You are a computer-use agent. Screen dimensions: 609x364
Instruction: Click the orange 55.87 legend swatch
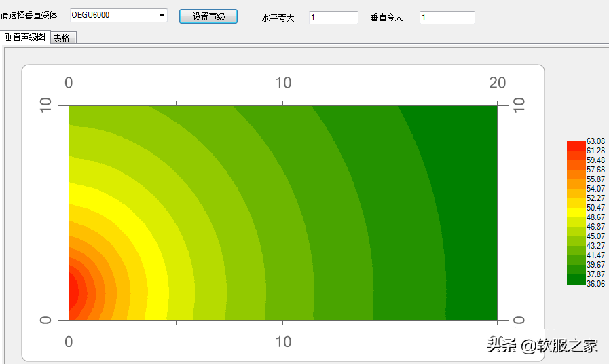click(x=576, y=175)
